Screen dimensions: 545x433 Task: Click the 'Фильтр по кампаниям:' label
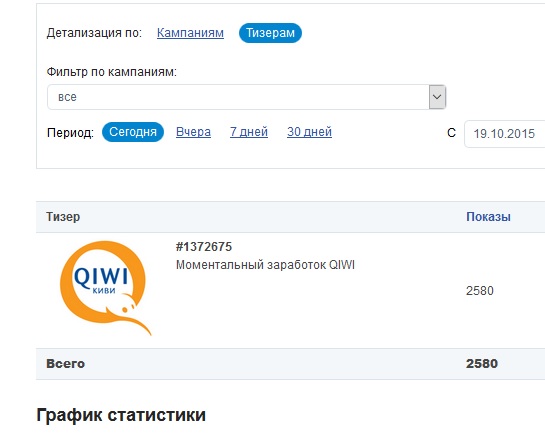(x=112, y=72)
